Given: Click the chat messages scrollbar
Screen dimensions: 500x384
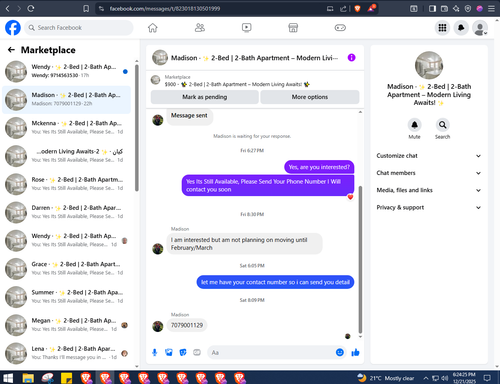Looking at the screenshot, I should (360, 259).
